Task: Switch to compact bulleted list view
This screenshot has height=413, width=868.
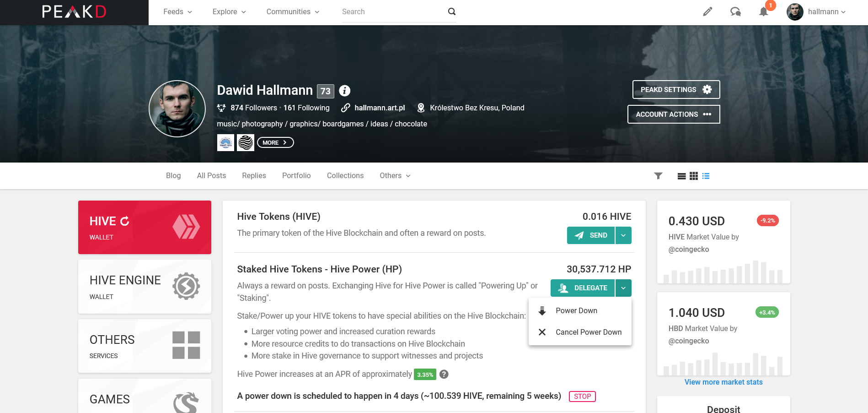Action: tap(706, 176)
